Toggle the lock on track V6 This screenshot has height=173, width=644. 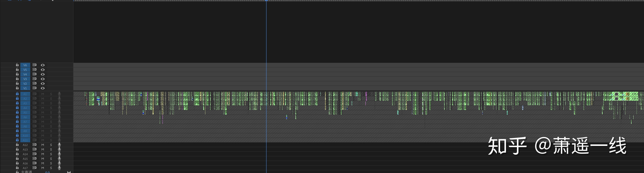coord(17,65)
